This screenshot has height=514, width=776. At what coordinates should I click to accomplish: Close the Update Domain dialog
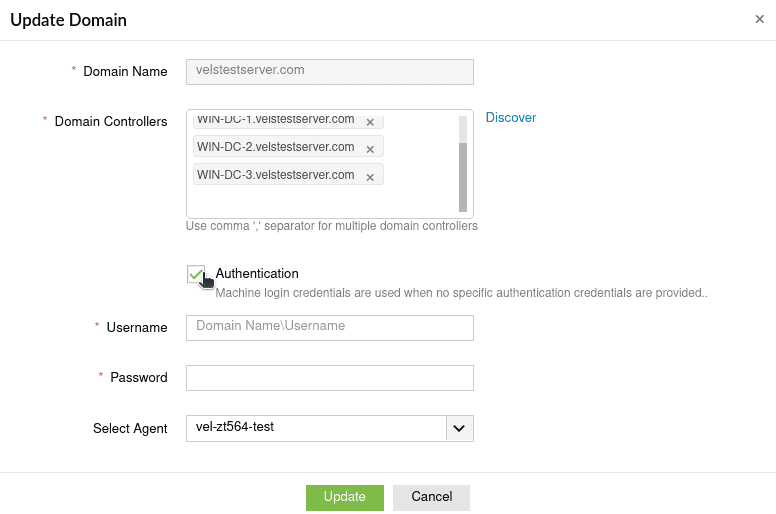pyautogui.click(x=759, y=19)
